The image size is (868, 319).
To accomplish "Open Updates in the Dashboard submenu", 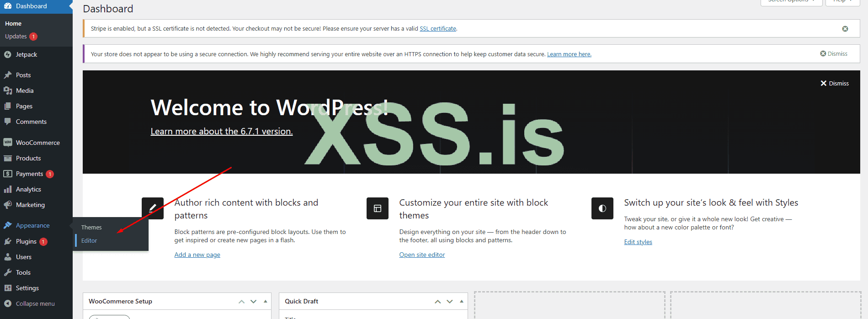I will [x=16, y=36].
